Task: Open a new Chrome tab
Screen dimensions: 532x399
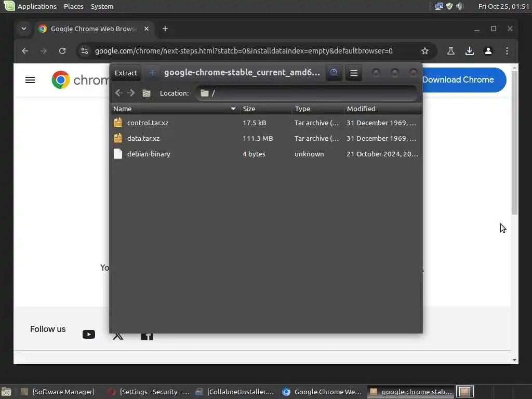Action: point(165,29)
